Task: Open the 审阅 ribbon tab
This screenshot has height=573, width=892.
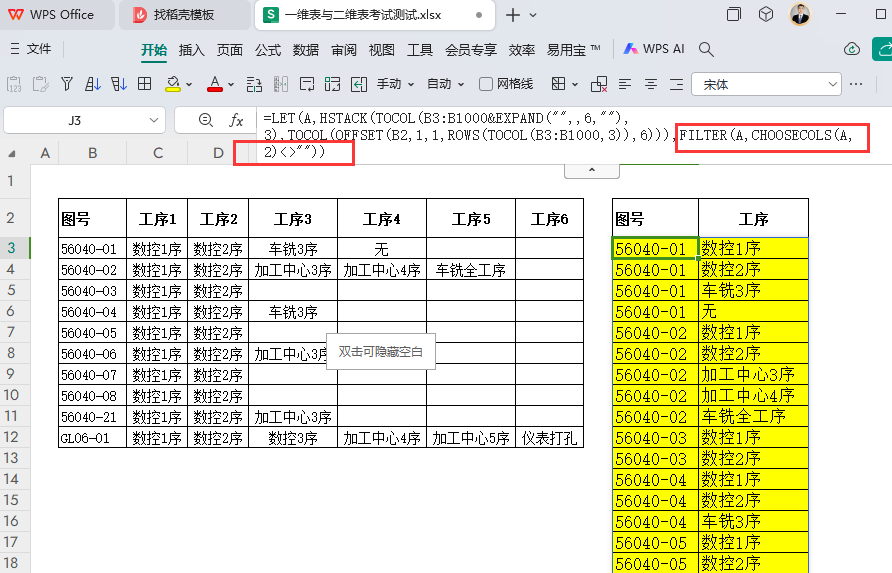Action: [344, 50]
